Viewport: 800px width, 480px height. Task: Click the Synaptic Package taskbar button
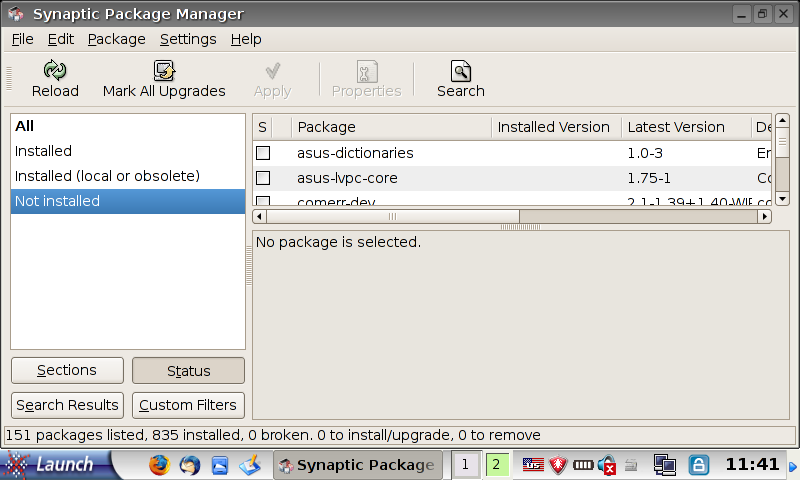(x=358, y=465)
